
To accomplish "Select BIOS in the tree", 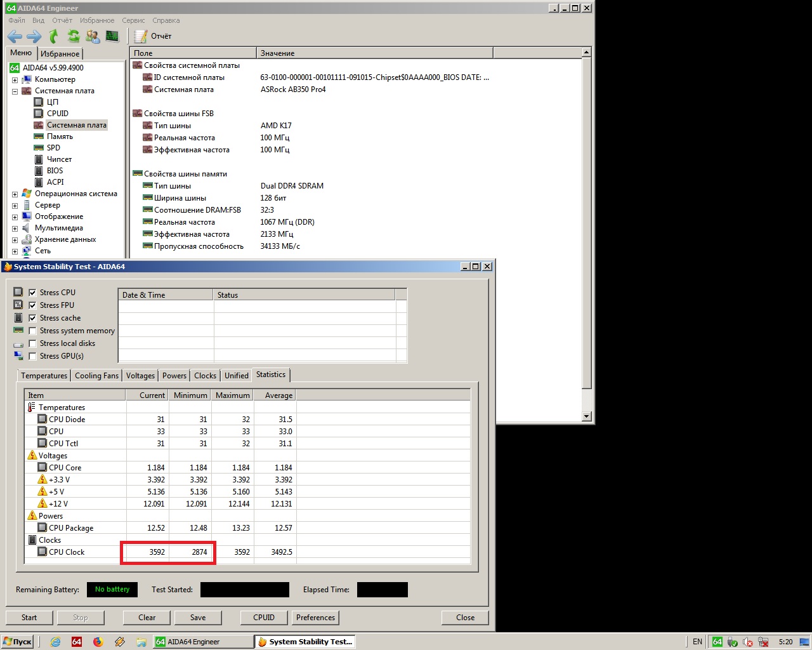I will point(55,171).
